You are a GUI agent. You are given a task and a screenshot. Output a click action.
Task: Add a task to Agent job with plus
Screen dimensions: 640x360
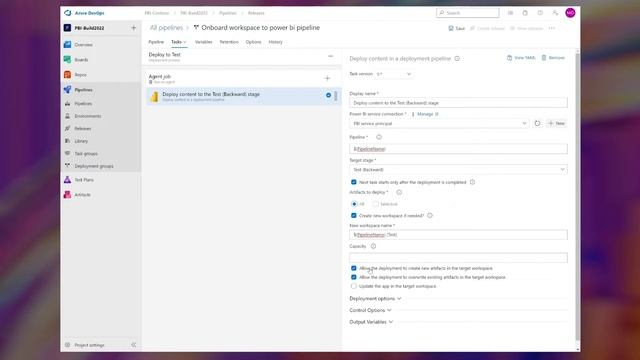pyautogui.click(x=327, y=78)
